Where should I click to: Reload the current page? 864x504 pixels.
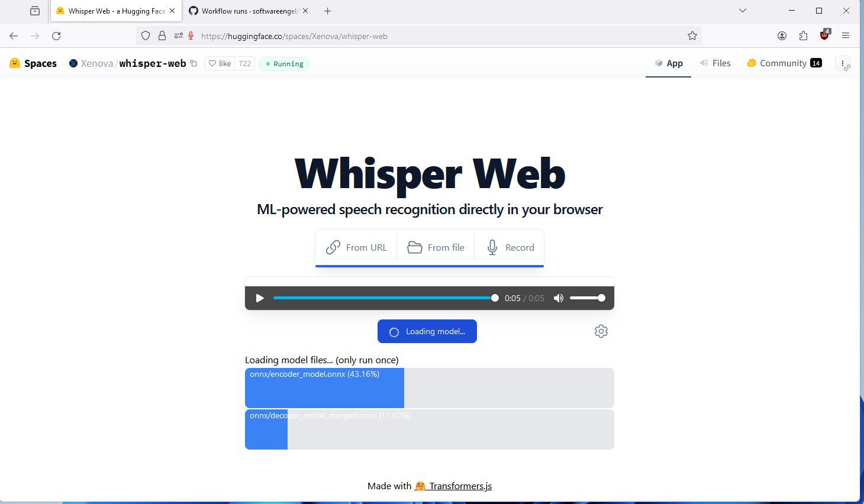point(56,36)
